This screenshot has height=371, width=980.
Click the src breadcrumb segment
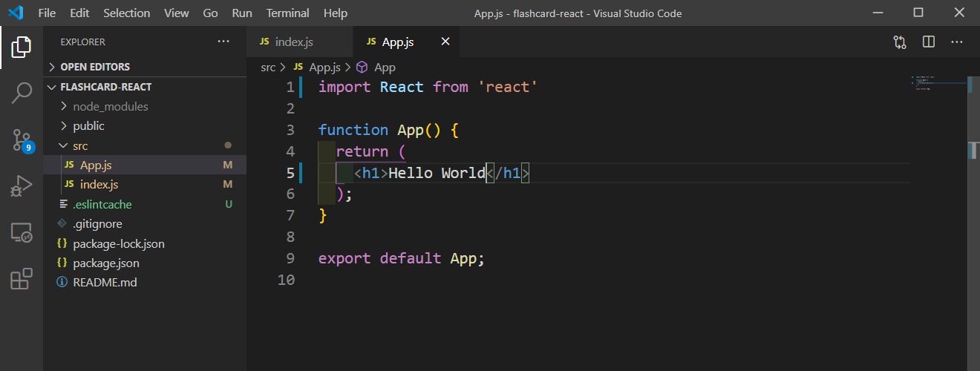pyautogui.click(x=268, y=67)
